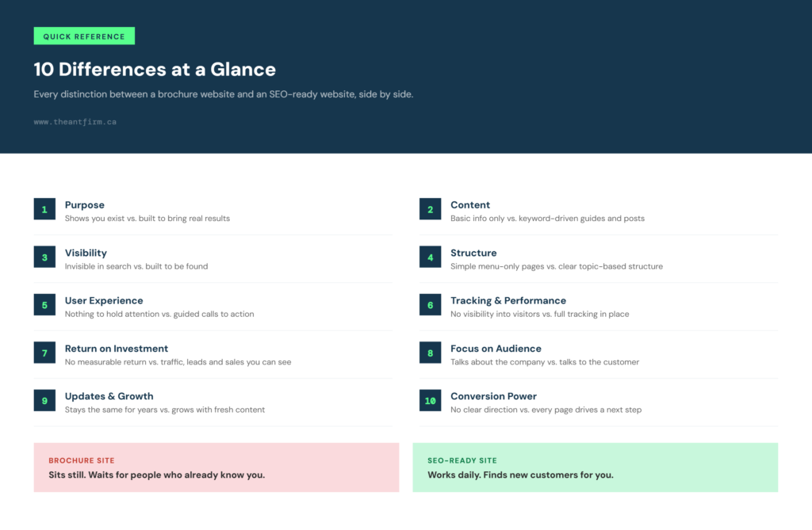This screenshot has width=812, height=530.
Task: Click number badge 7 beside Return on Investment
Action: pyautogui.click(x=44, y=353)
